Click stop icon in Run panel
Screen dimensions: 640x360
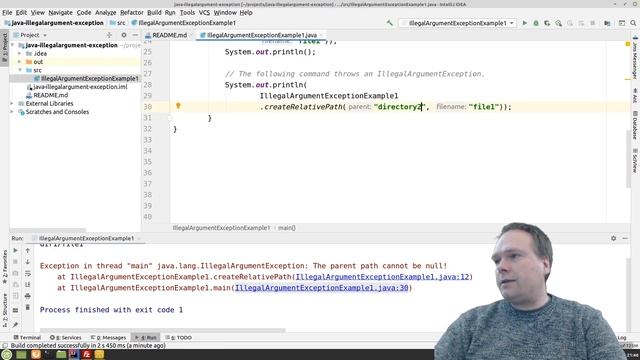coord(15,262)
